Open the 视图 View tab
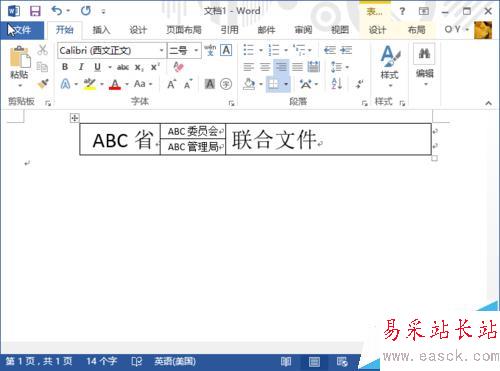Viewport: 500px width, 371px height. 340,30
